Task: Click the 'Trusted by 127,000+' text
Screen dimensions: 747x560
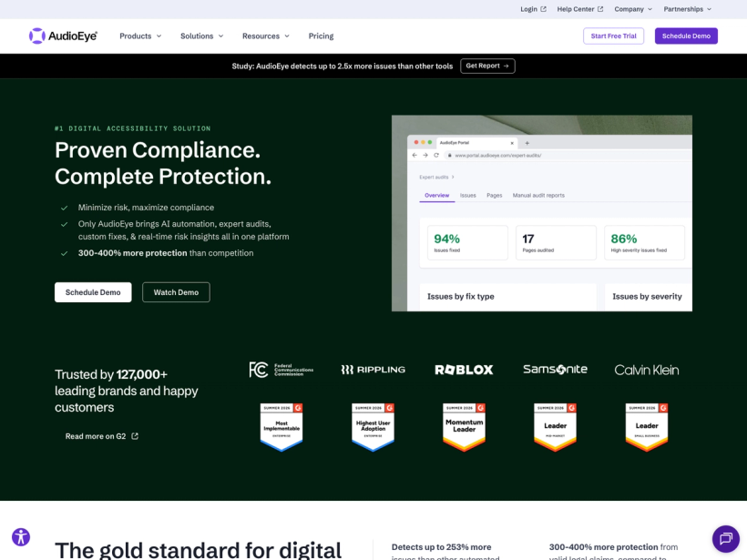Action: coord(111,374)
